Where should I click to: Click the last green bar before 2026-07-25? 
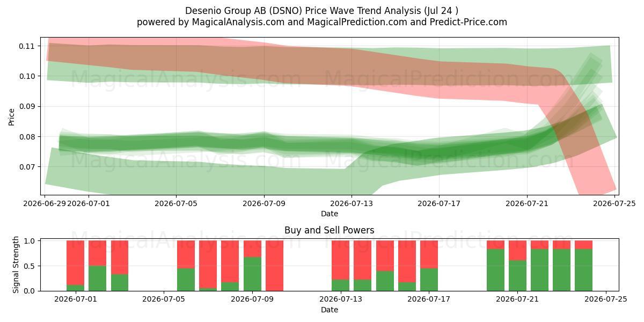(x=583, y=270)
